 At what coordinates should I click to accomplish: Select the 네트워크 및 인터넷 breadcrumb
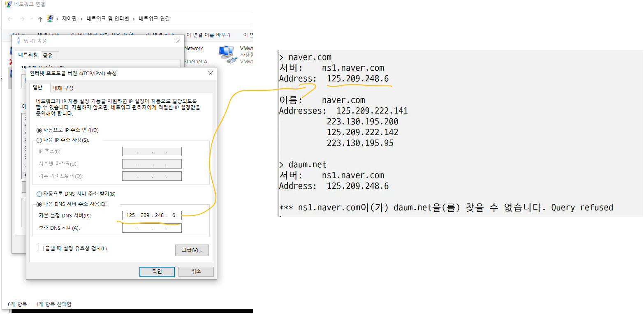[108, 19]
